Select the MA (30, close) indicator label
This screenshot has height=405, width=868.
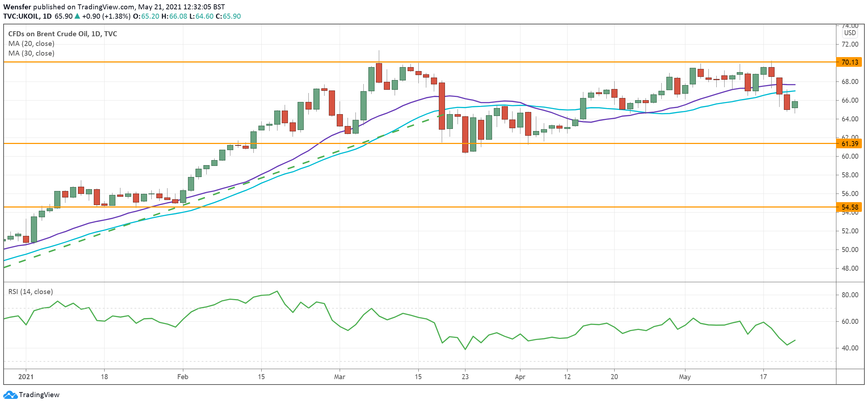pyautogui.click(x=31, y=53)
